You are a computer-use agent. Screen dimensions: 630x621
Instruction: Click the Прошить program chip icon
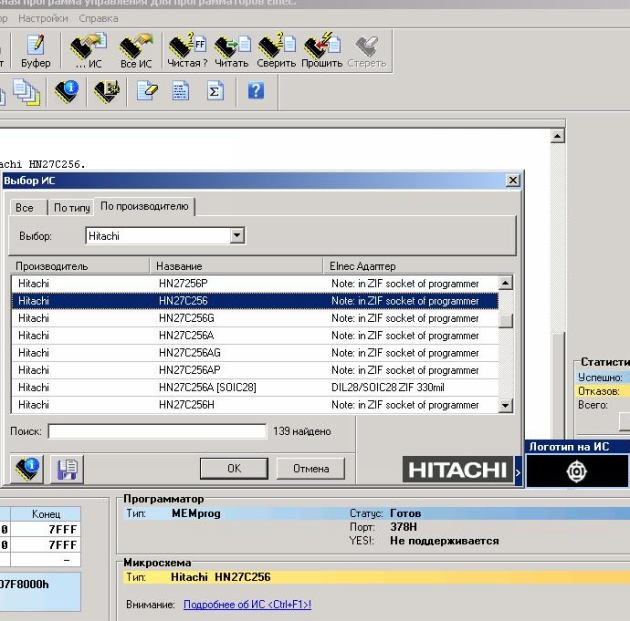pyautogui.click(x=321, y=50)
